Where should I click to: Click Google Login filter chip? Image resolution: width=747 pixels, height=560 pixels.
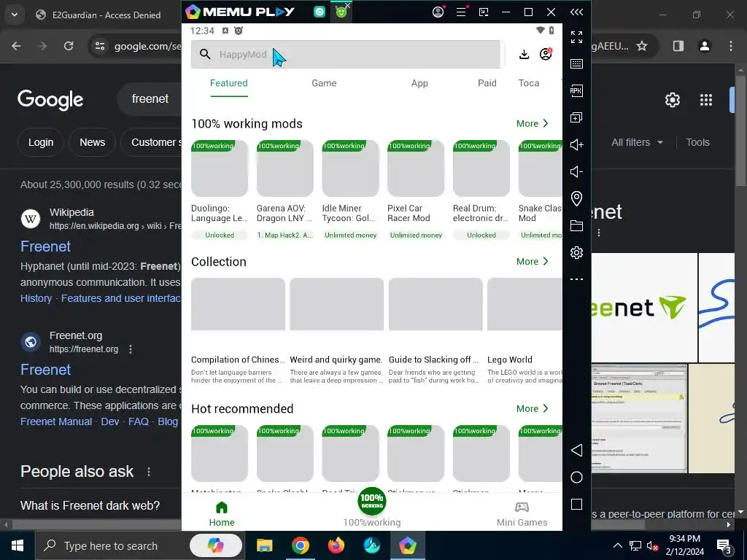(x=41, y=142)
